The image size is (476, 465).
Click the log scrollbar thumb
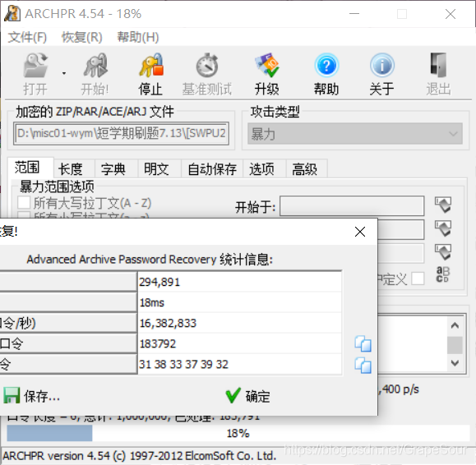[455, 345]
